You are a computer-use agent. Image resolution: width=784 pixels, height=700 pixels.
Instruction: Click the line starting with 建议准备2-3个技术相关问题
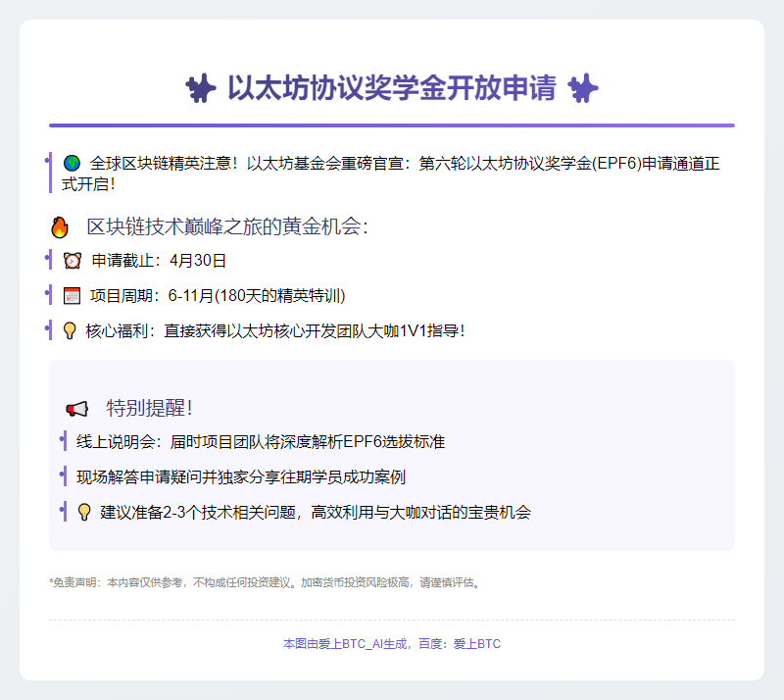(316, 512)
